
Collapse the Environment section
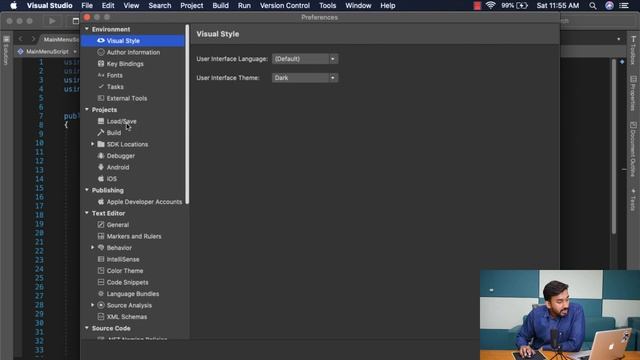click(87, 29)
